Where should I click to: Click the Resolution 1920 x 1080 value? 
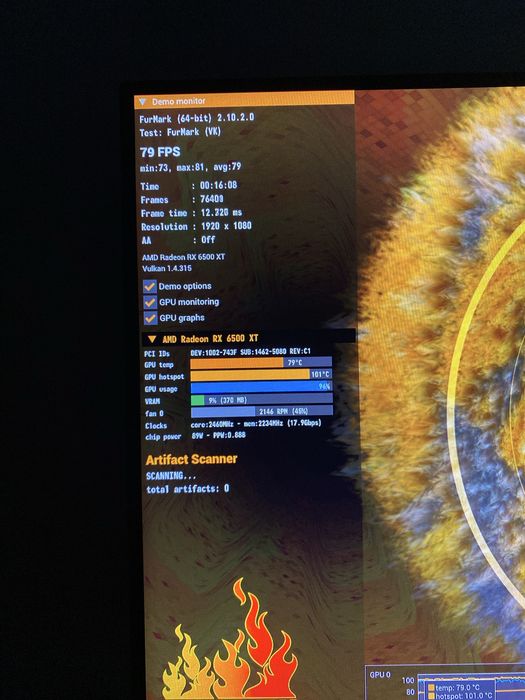click(x=226, y=226)
